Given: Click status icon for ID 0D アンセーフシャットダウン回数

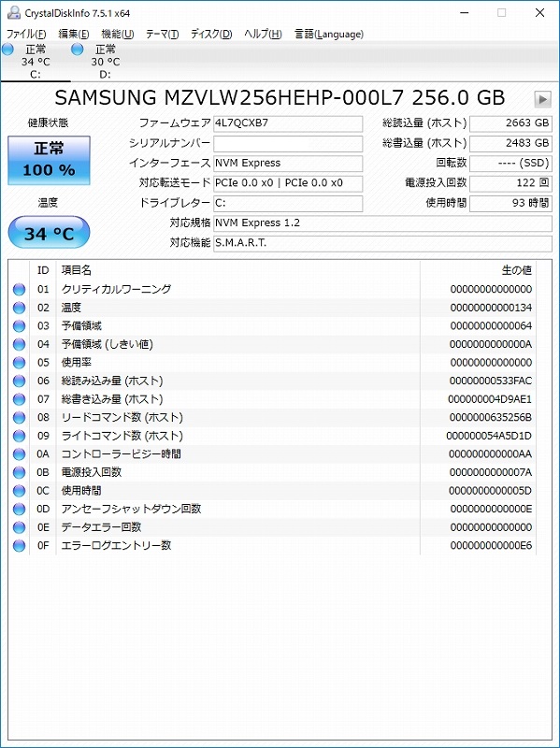Looking at the screenshot, I should pos(19,509).
